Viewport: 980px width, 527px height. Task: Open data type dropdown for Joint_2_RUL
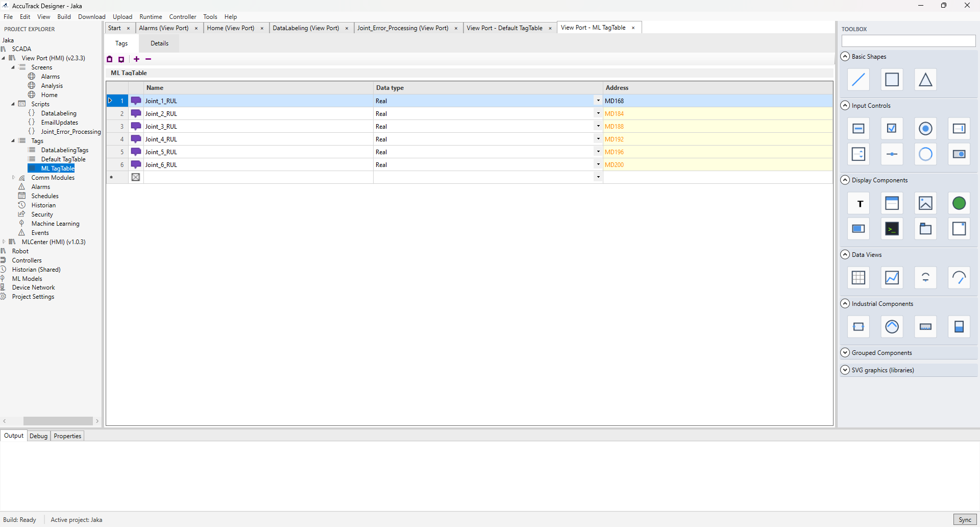click(598, 113)
